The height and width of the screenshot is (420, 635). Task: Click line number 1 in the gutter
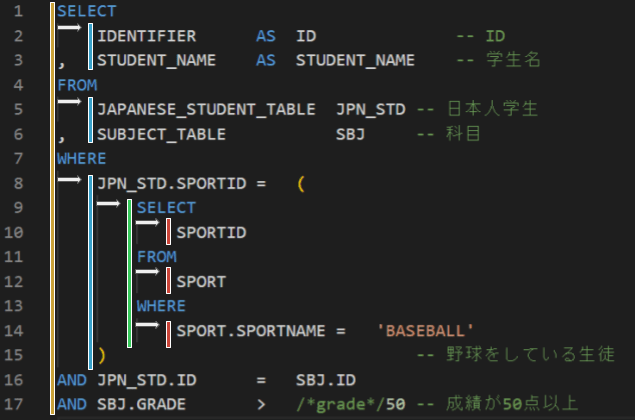(x=18, y=11)
